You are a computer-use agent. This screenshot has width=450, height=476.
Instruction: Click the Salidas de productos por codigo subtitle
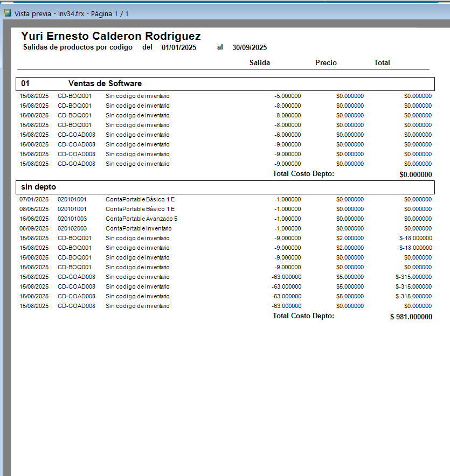click(x=78, y=47)
